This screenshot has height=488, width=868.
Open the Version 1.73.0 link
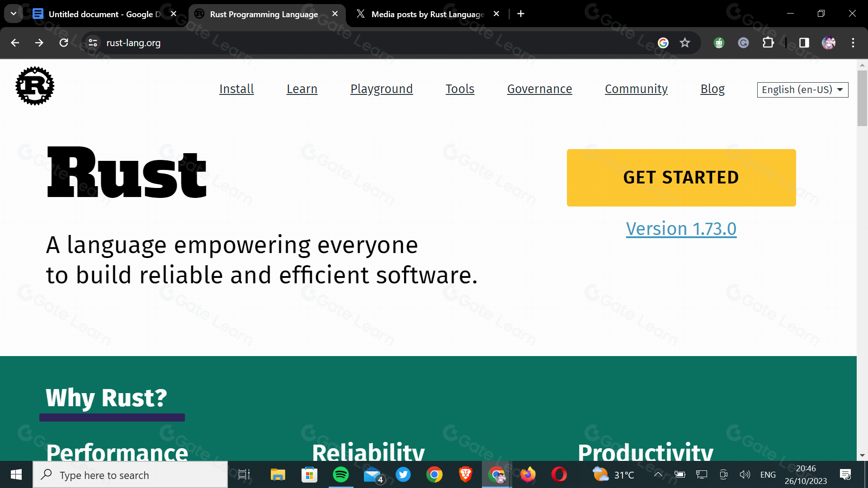[681, 229]
